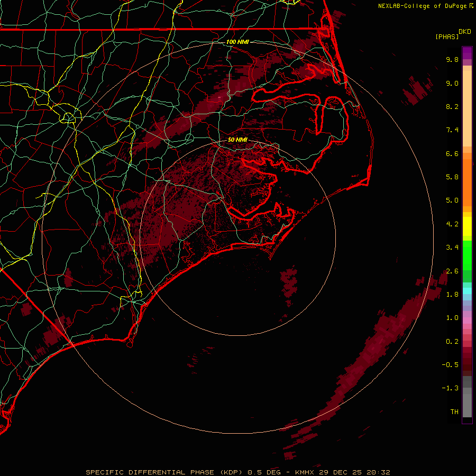The width and height of the screenshot is (476, 476).
Task: Click the 9.8 value on color scale
Action: click(452, 59)
